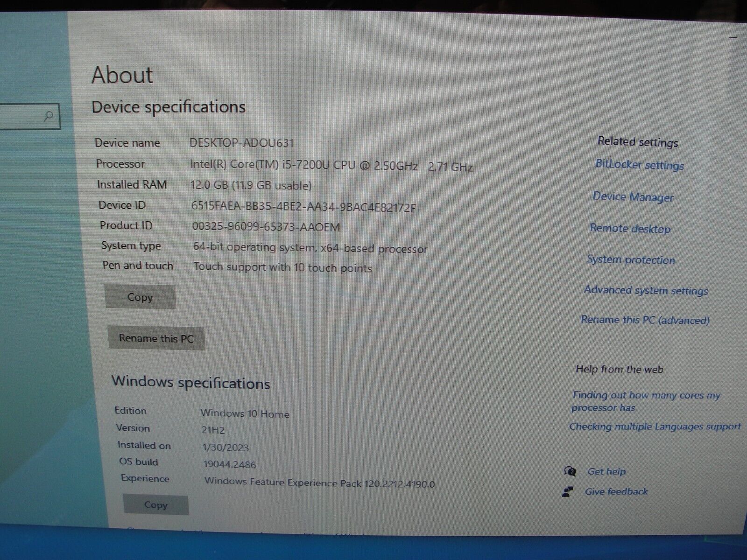This screenshot has height=560, width=747.
Task: Click the Device name label
Action: pyautogui.click(x=127, y=143)
